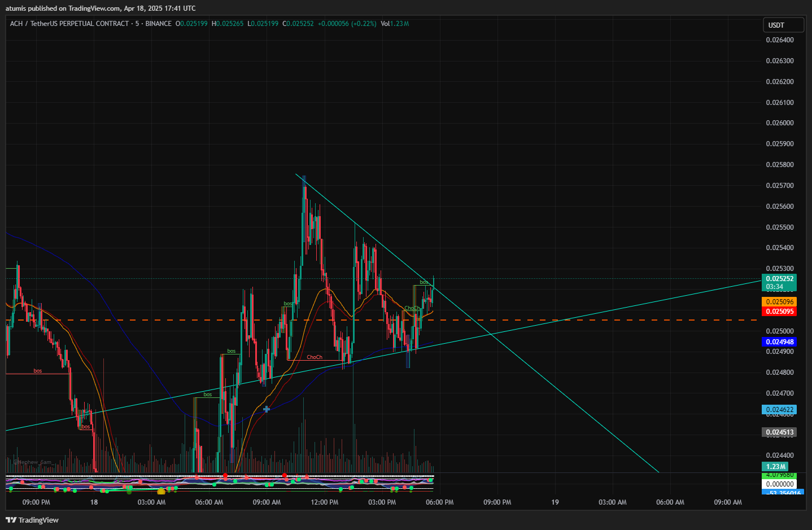
Task: Click the 0.025800 price axis label
Action: 779,165
